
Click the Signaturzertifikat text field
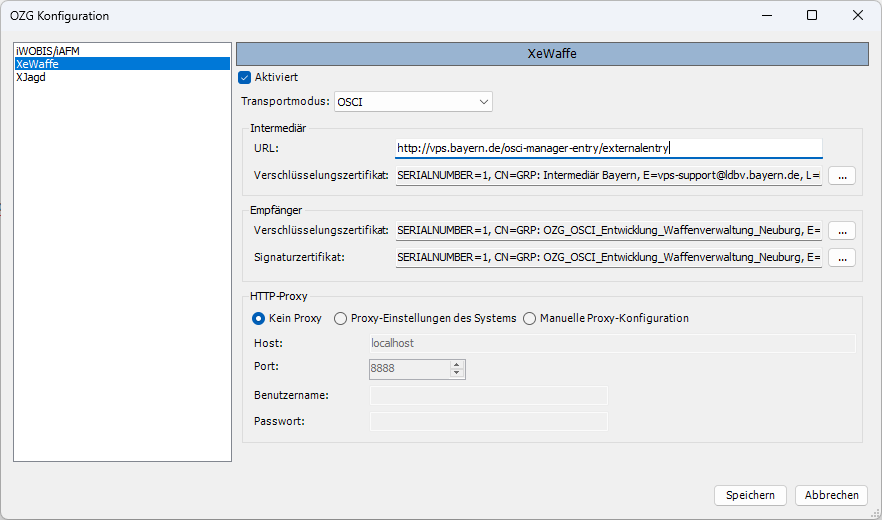608,258
